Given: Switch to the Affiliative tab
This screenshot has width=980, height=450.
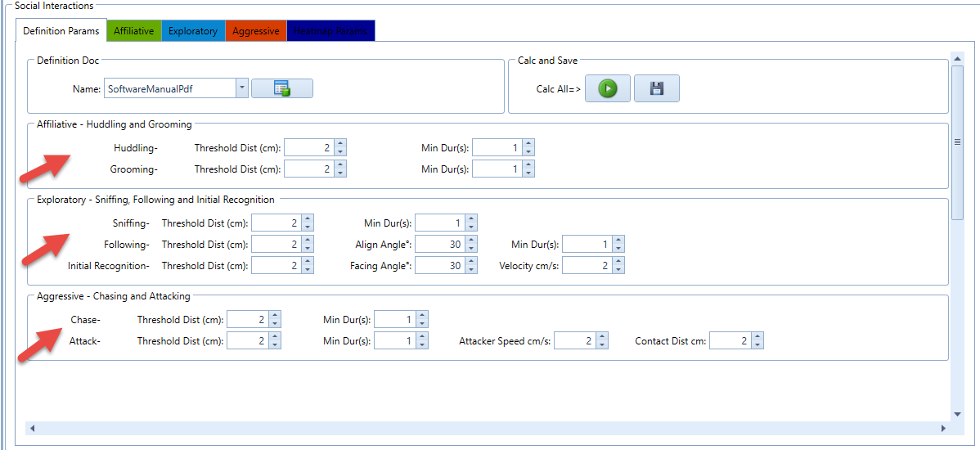Looking at the screenshot, I should pos(133,31).
